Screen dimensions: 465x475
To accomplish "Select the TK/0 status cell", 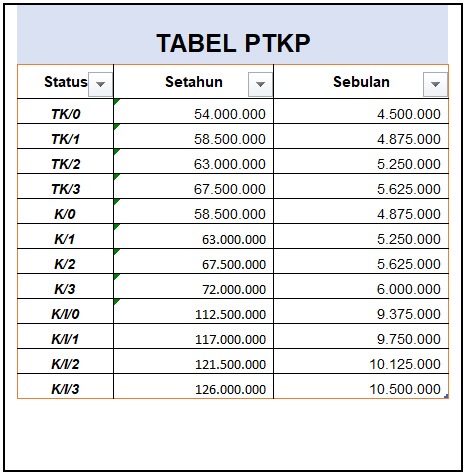I will coord(65,111).
